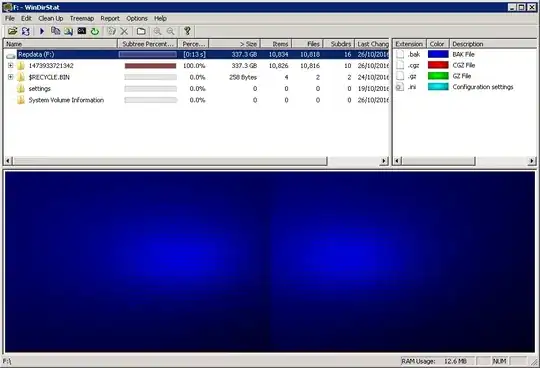
Task: Open Command Prompt here toolbar icon
Action: (x=82, y=31)
